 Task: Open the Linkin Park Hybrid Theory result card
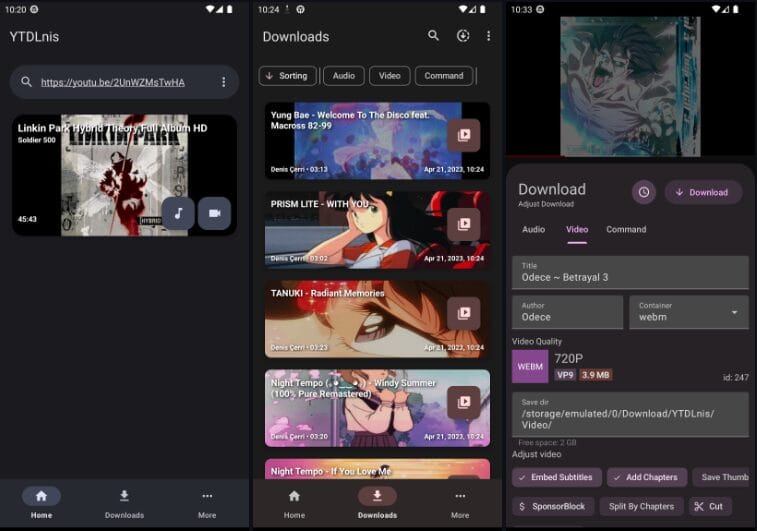(124, 175)
